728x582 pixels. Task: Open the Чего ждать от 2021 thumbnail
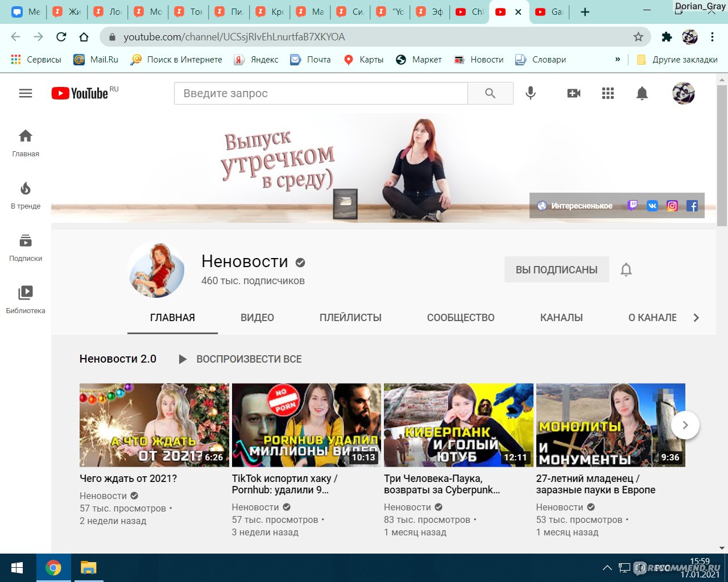(154, 425)
